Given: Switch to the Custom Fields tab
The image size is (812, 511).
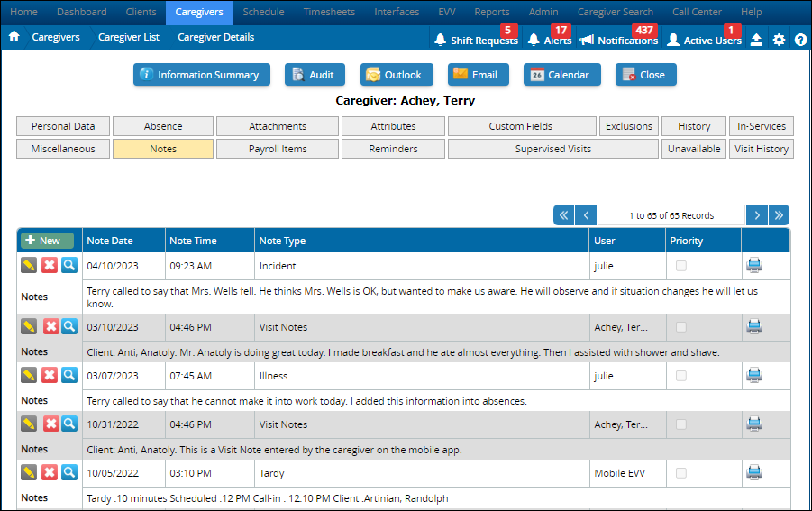Looking at the screenshot, I should pyautogui.click(x=520, y=126).
